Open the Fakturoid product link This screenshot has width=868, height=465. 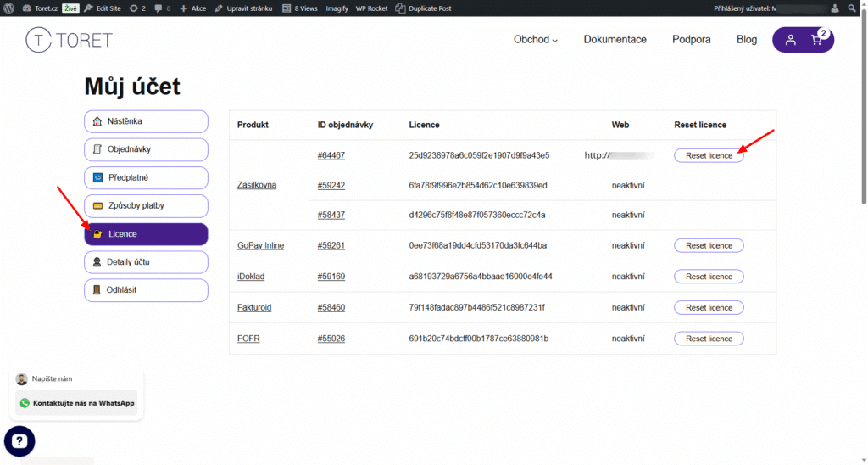[254, 308]
